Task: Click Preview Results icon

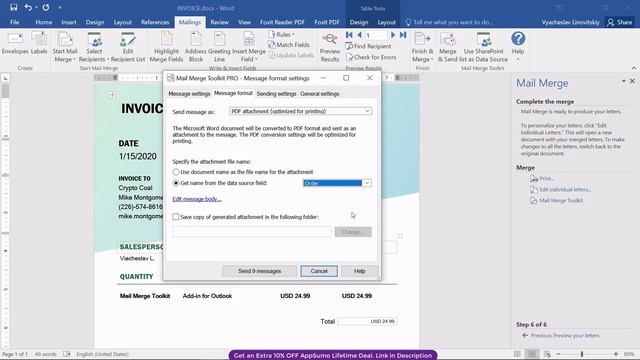Action: [330, 48]
